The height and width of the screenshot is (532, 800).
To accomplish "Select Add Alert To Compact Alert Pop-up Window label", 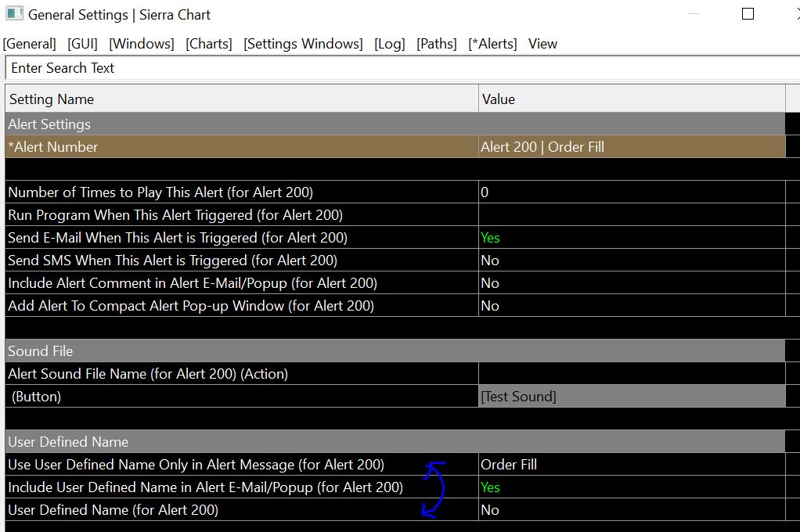I will (x=191, y=306).
